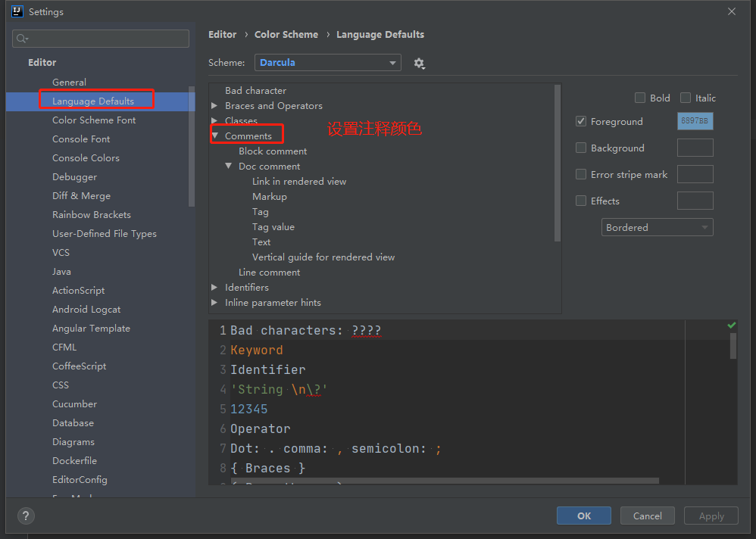
Task: Select Tag value tree item
Action: [x=273, y=227]
